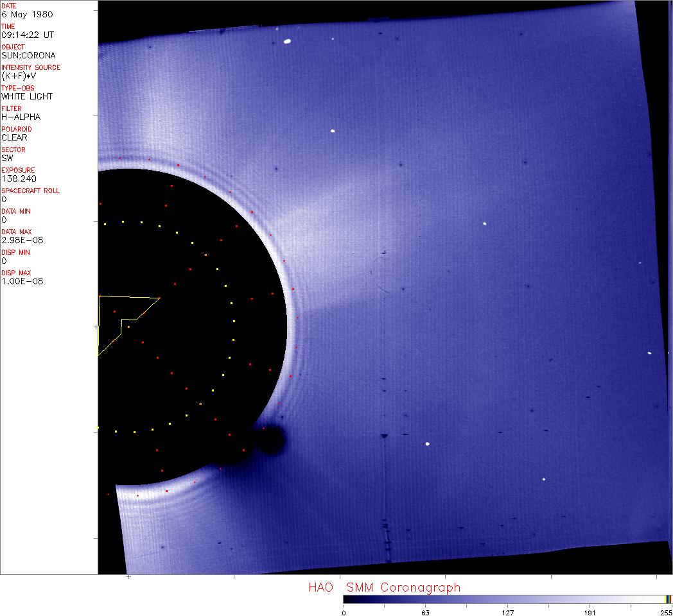The image size is (673, 616).
Task: Click the INTENSITY SOURCE label
Action: [31, 67]
